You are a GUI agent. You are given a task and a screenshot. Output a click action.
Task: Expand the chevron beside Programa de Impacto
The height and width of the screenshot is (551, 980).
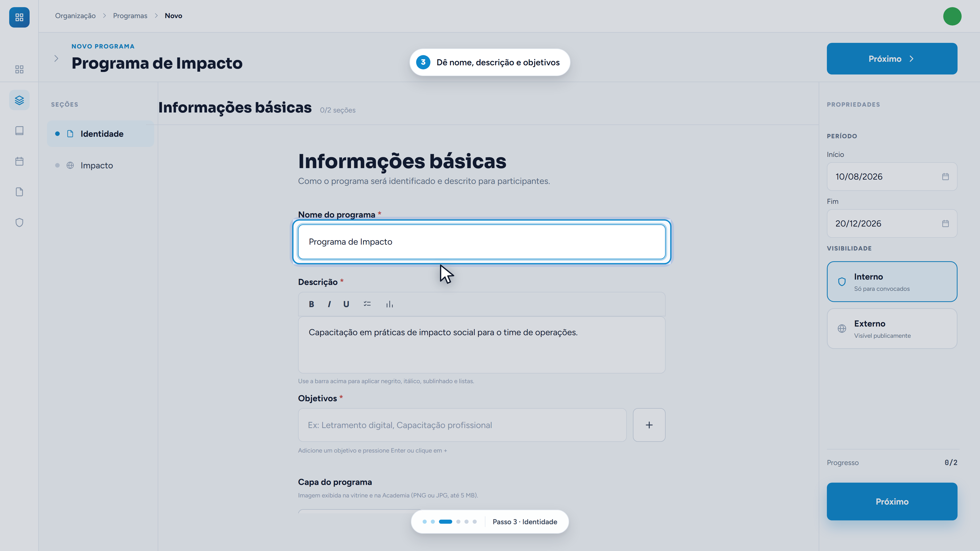(56, 59)
